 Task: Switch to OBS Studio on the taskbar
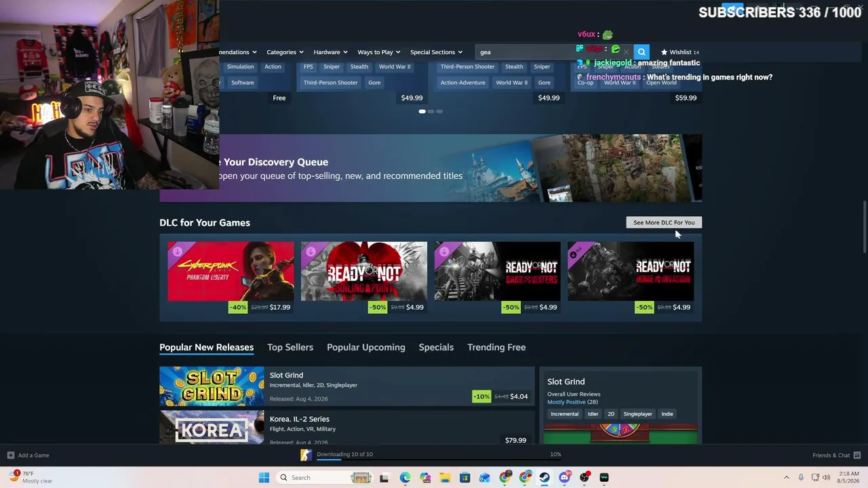[x=585, y=478]
